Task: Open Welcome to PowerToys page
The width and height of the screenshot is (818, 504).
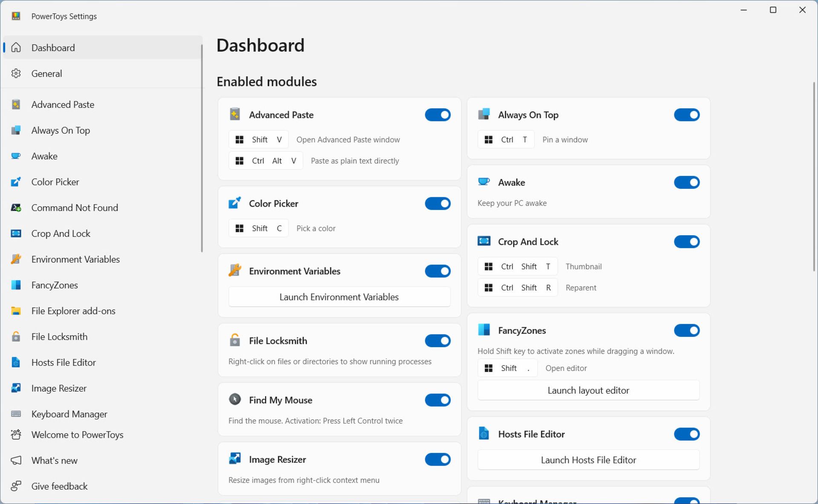Action: pyautogui.click(x=77, y=435)
